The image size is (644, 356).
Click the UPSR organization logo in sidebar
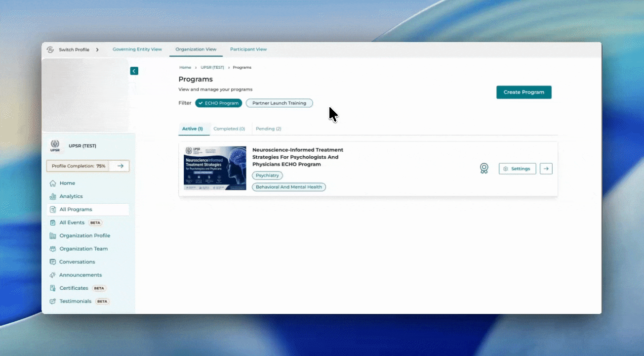point(55,146)
